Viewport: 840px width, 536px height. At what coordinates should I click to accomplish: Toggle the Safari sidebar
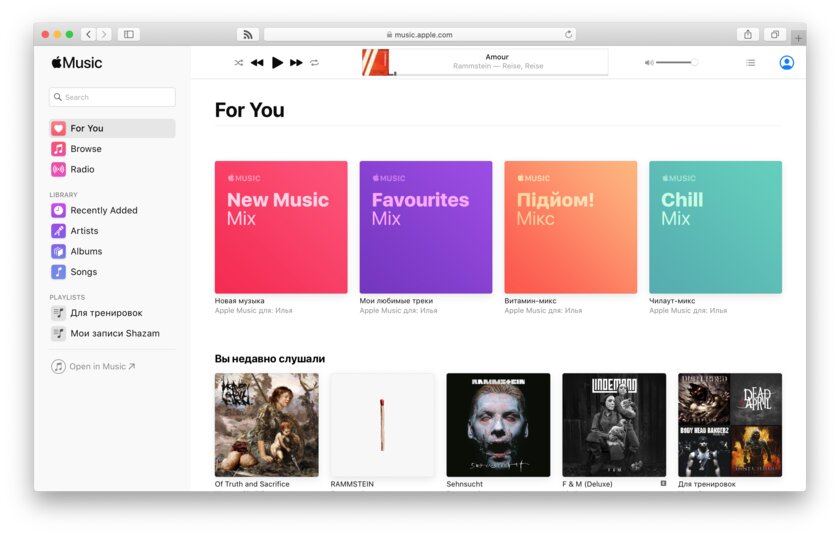(129, 34)
